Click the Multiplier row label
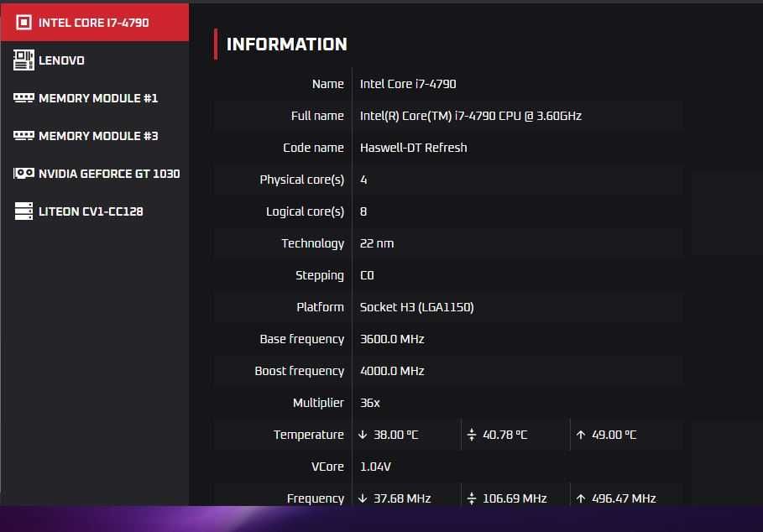This screenshot has height=532, width=763. 318,403
